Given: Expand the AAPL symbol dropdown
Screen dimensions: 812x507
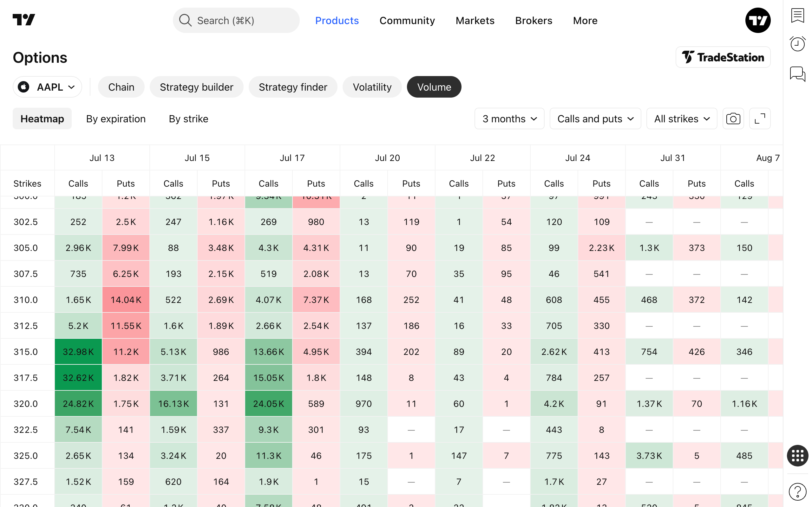Looking at the screenshot, I should 47,87.
